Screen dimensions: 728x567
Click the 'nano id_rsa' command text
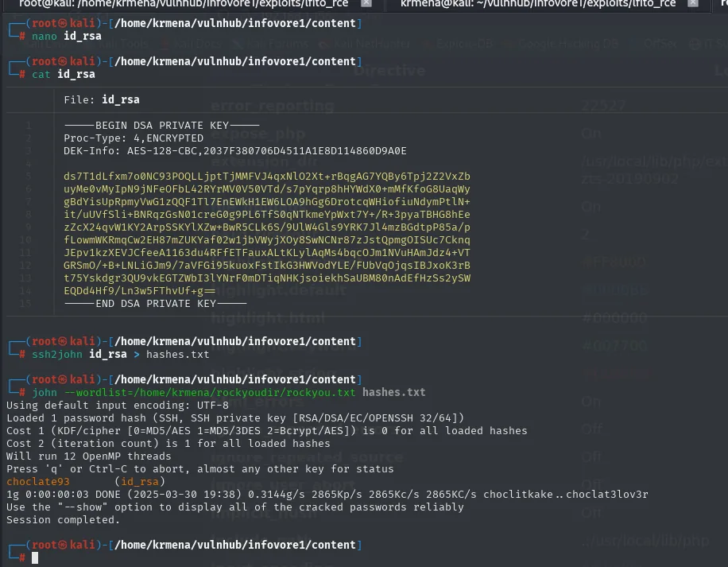tap(67, 37)
